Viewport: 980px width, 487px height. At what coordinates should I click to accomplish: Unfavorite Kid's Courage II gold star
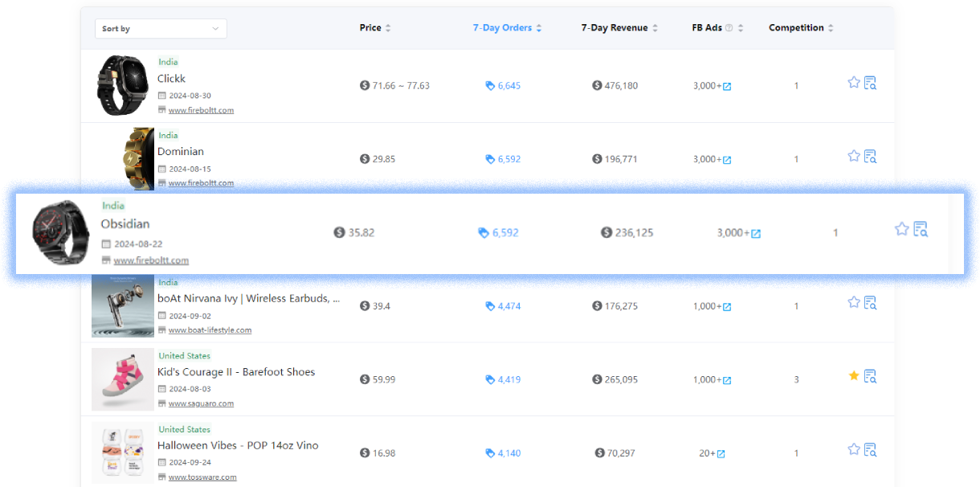(854, 375)
